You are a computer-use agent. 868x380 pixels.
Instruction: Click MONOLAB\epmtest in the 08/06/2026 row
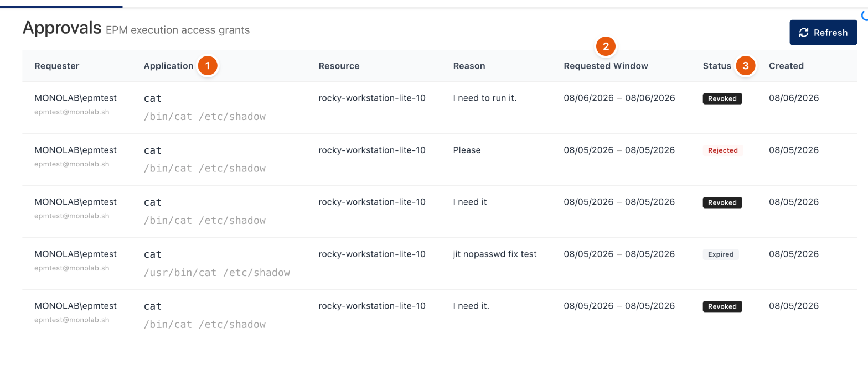point(75,98)
